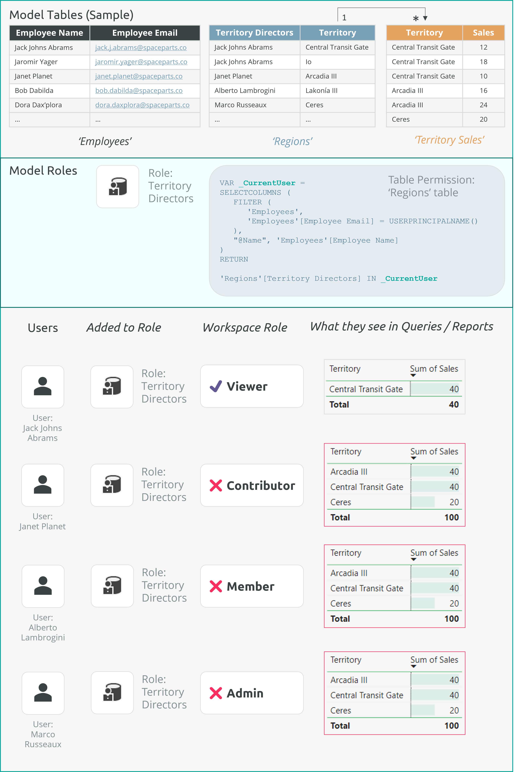Viewport: 532px width, 772px height.
Task: Click sort arrow under Sum of Sales in Viewer table
Action: point(413,376)
